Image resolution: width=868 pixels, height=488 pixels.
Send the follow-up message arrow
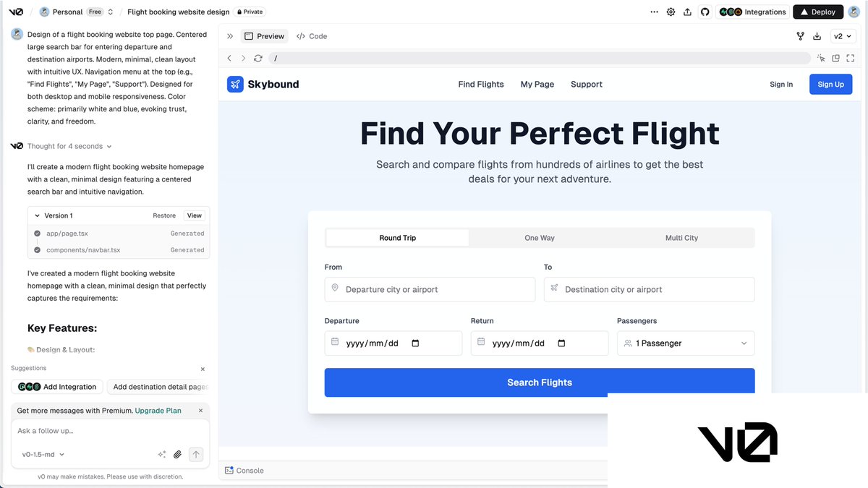point(196,455)
